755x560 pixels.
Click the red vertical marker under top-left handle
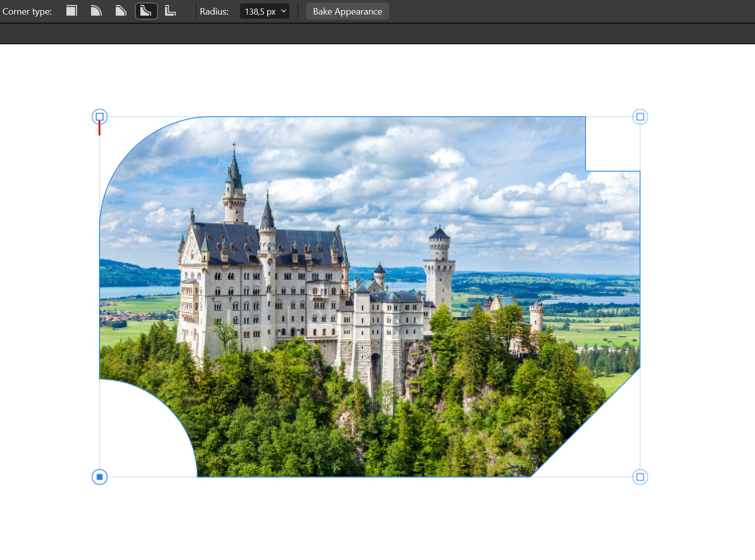(100, 129)
